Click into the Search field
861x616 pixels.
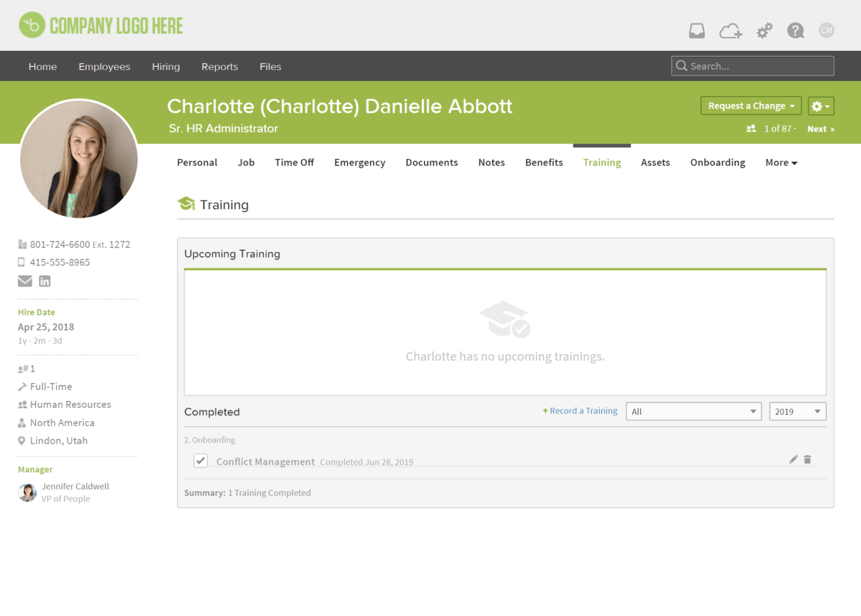(757, 66)
